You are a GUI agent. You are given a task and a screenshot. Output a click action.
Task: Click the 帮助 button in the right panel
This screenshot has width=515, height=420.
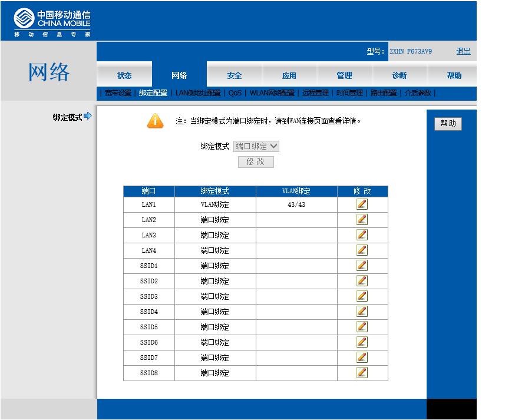tap(448, 124)
